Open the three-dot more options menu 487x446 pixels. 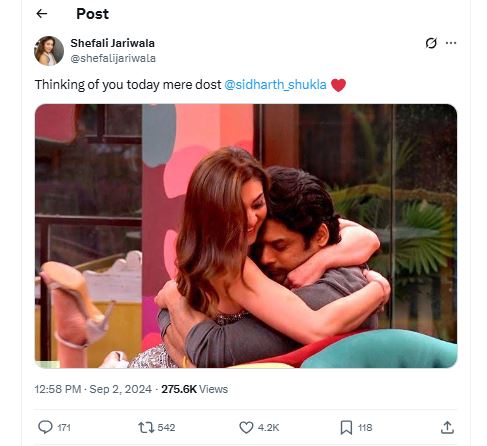451,43
